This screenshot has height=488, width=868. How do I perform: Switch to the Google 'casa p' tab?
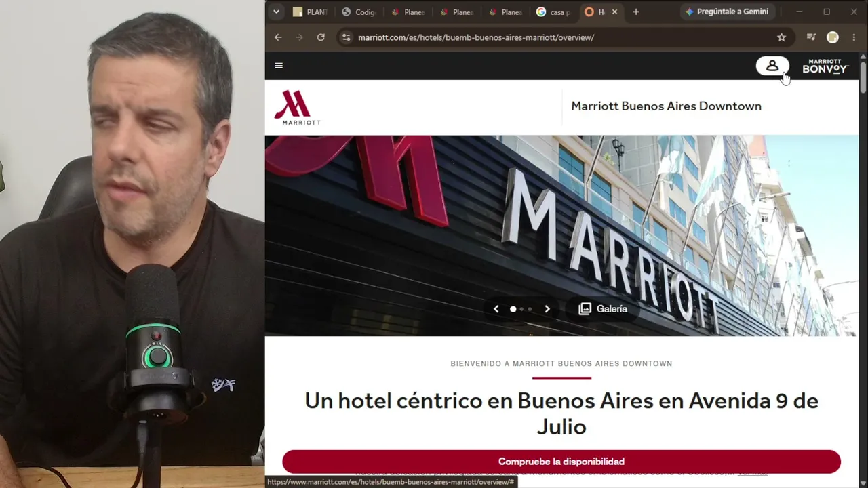(553, 12)
